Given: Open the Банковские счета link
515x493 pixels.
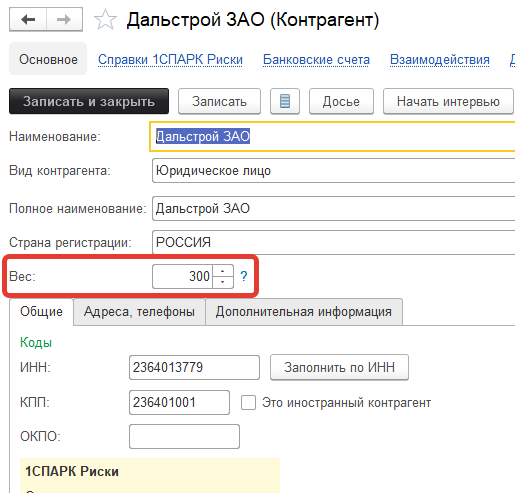Looking at the screenshot, I should click(316, 60).
